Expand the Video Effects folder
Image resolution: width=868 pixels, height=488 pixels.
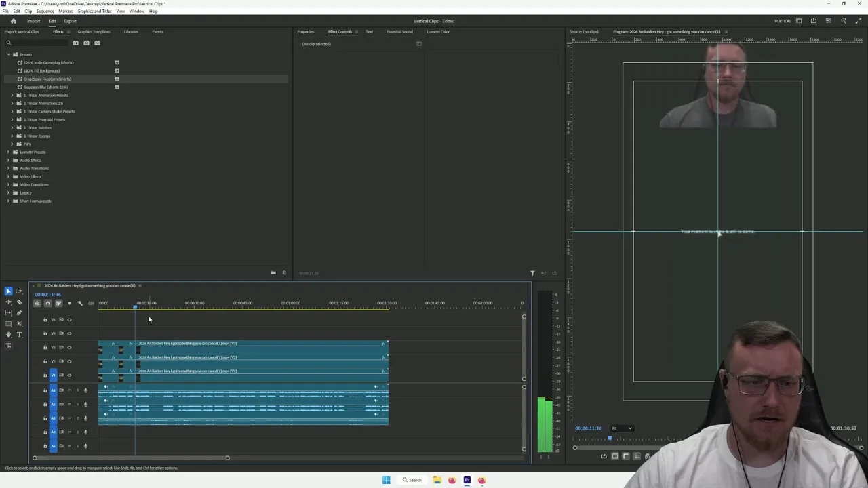click(9, 176)
